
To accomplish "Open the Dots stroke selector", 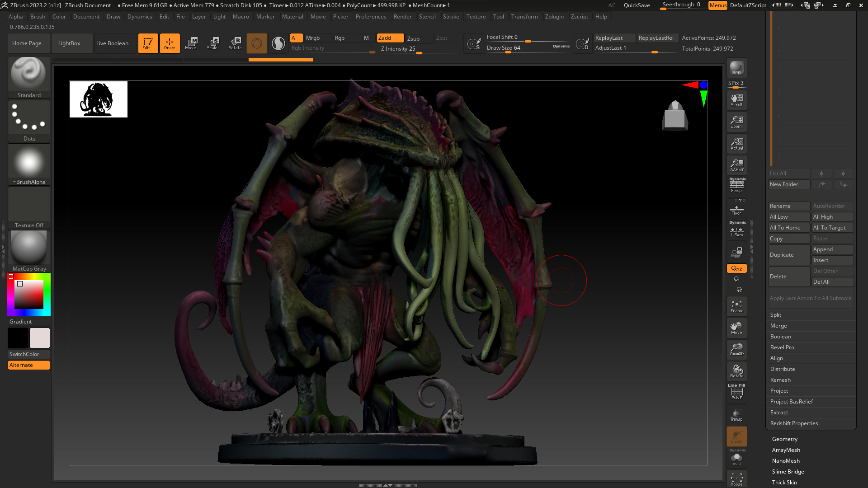I will click(x=29, y=121).
